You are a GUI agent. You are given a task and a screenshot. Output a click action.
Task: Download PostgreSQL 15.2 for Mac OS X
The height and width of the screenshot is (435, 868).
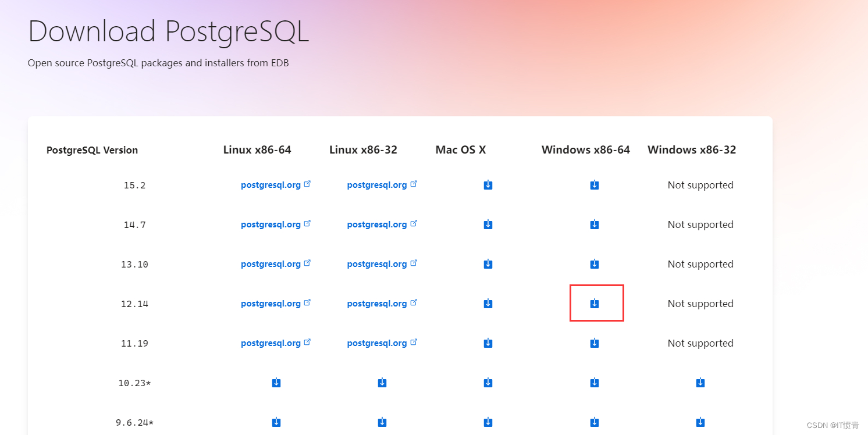[x=488, y=185]
